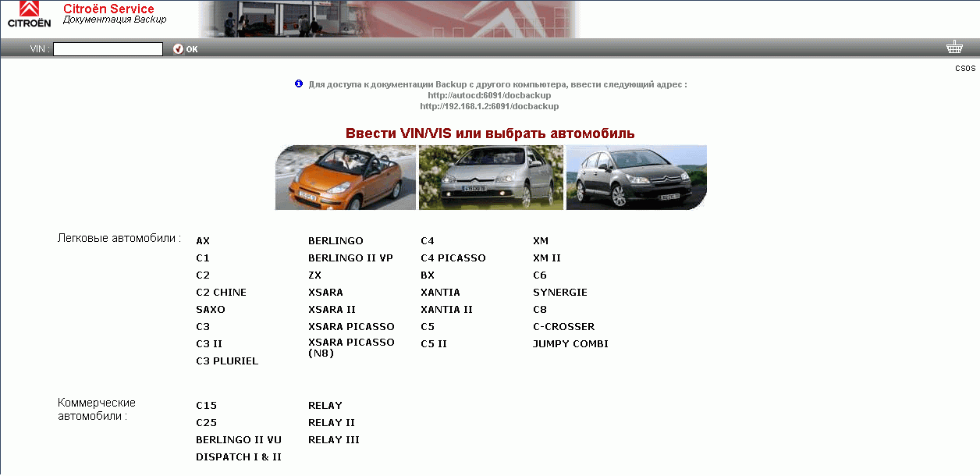
Task: Select the C-CROSSER model
Action: tap(564, 326)
